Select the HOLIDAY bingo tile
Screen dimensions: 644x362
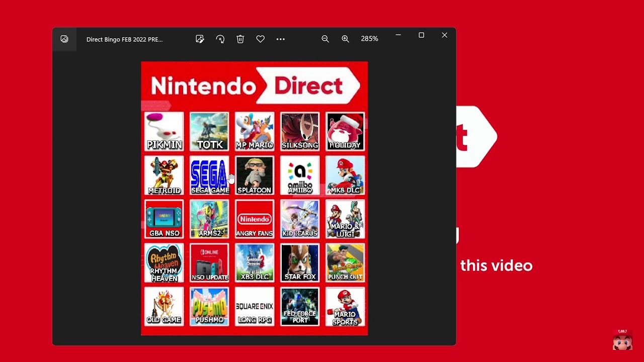[345, 131]
